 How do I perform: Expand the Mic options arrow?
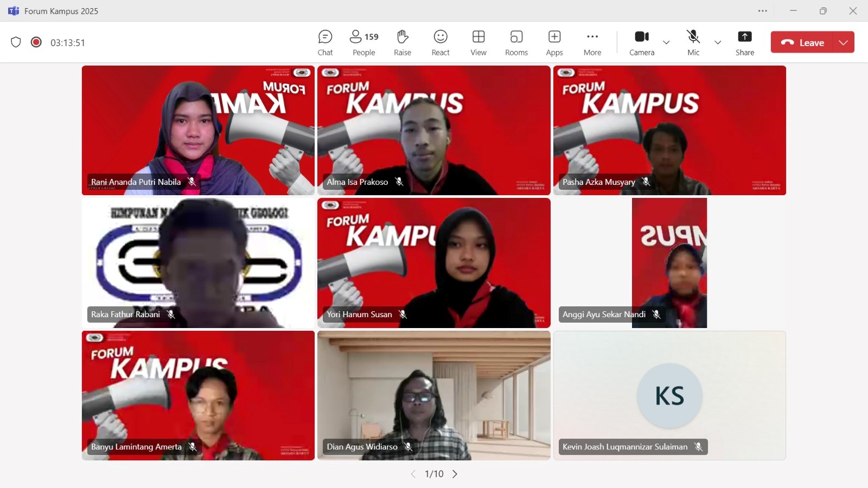[x=718, y=42]
